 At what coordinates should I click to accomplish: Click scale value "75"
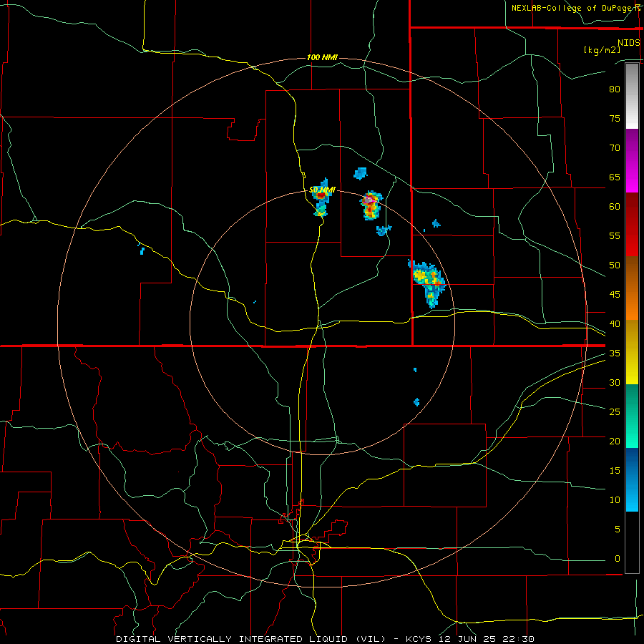615,118
